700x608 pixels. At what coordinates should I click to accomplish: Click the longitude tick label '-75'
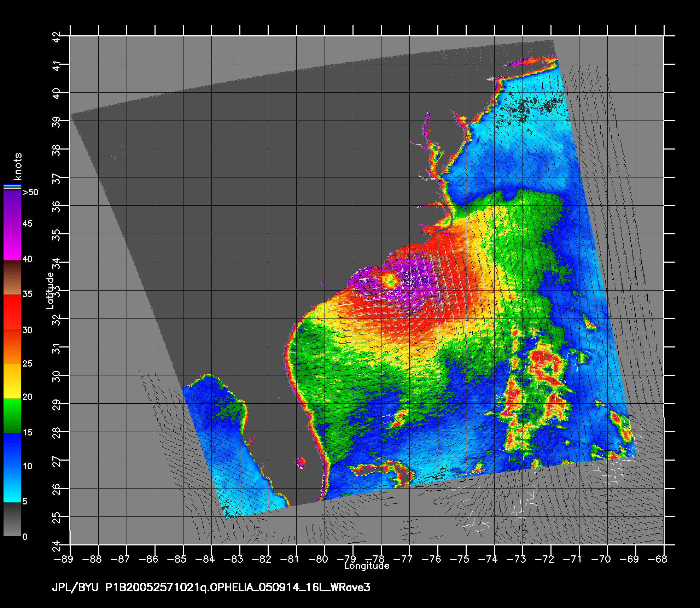click(459, 559)
